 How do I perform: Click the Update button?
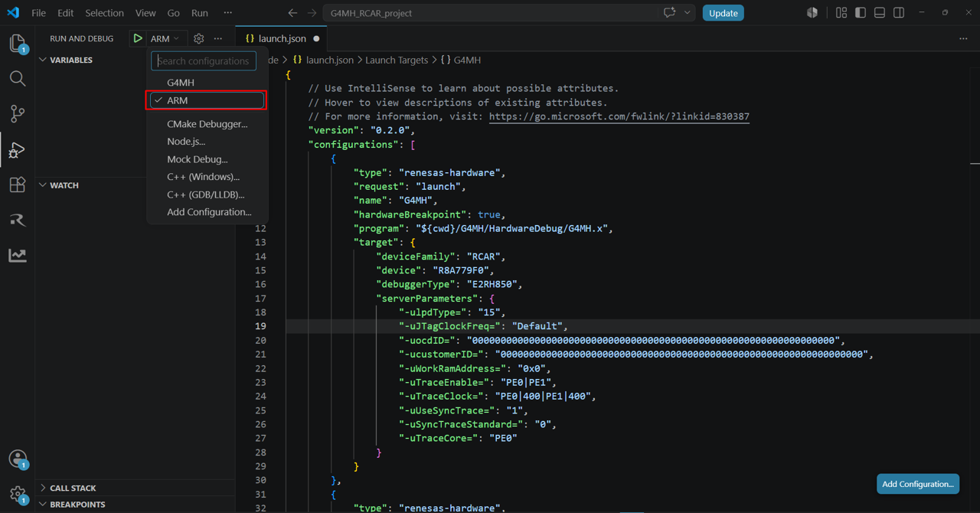pos(724,13)
